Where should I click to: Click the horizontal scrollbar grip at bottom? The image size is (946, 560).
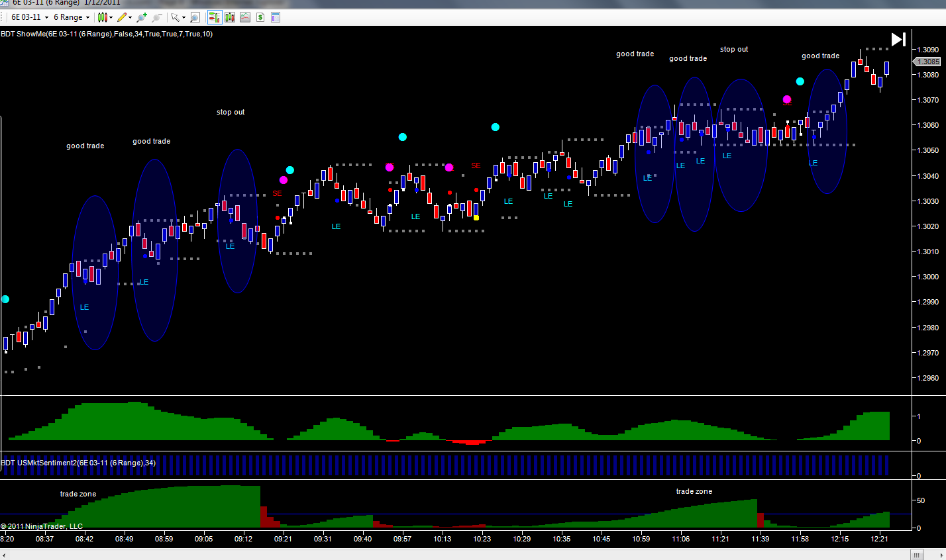tap(918, 555)
